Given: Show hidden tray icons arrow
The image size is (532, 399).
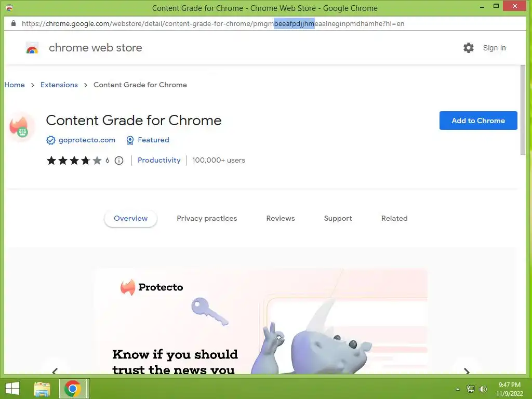Looking at the screenshot, I should click(458, 389).
